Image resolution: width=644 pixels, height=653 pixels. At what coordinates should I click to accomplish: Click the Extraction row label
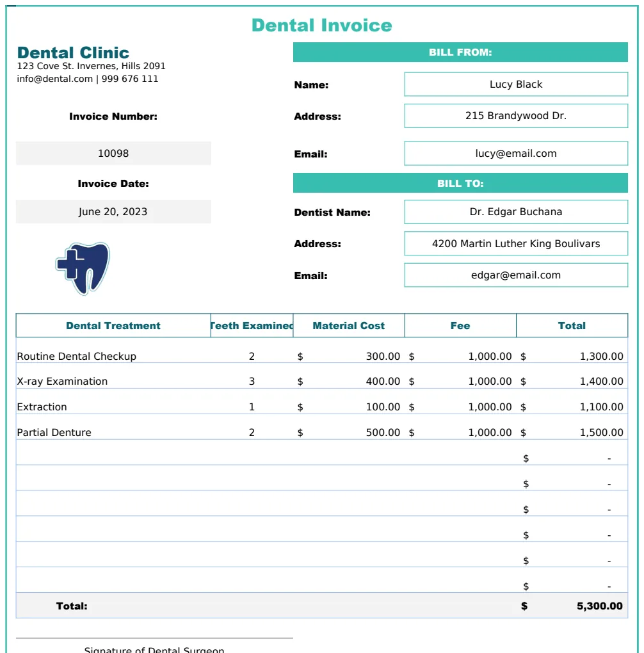click(x=42, y=407)
